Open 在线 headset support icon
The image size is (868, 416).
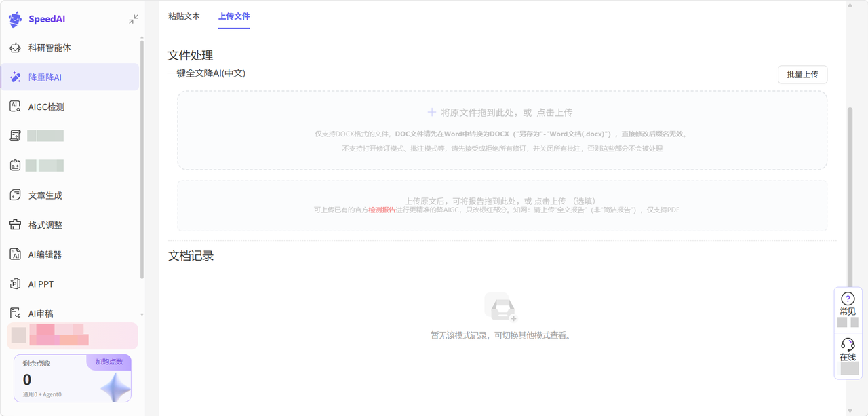pos(848,344)
